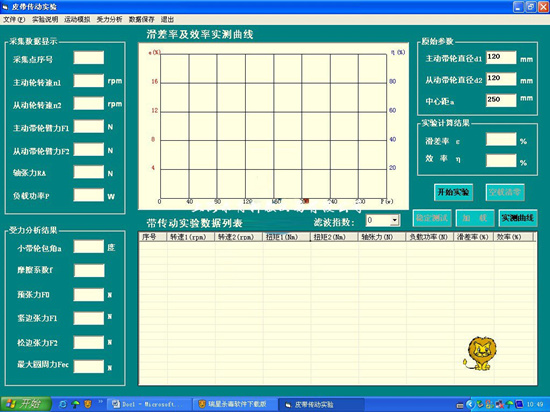Click the 主动带轮直径d1 input field
This screenshot has height=412, width=550.
click(x=501, y=57)
